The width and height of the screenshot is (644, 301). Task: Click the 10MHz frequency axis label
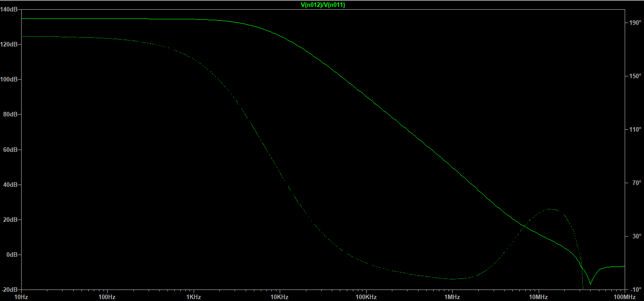click(539, 297)
